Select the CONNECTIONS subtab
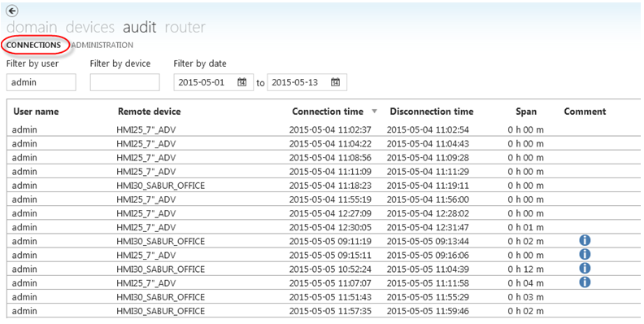This screenshot has width=644, height=324. pos(33,46)
